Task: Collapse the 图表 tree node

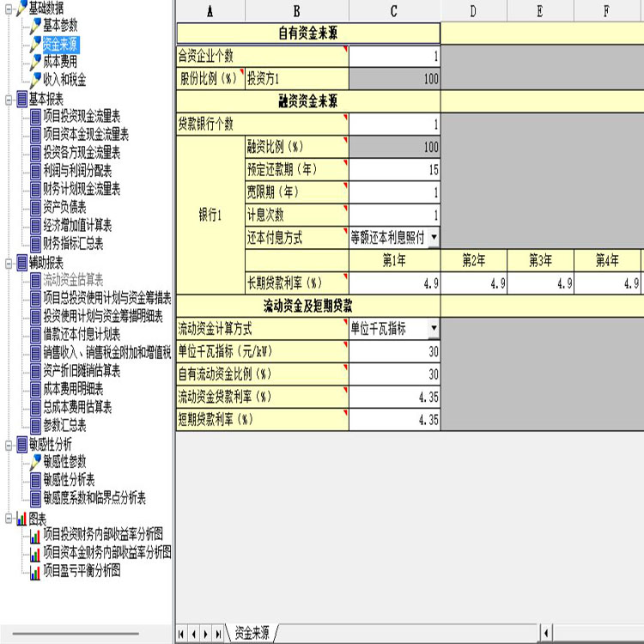Action: click(9, 519)
